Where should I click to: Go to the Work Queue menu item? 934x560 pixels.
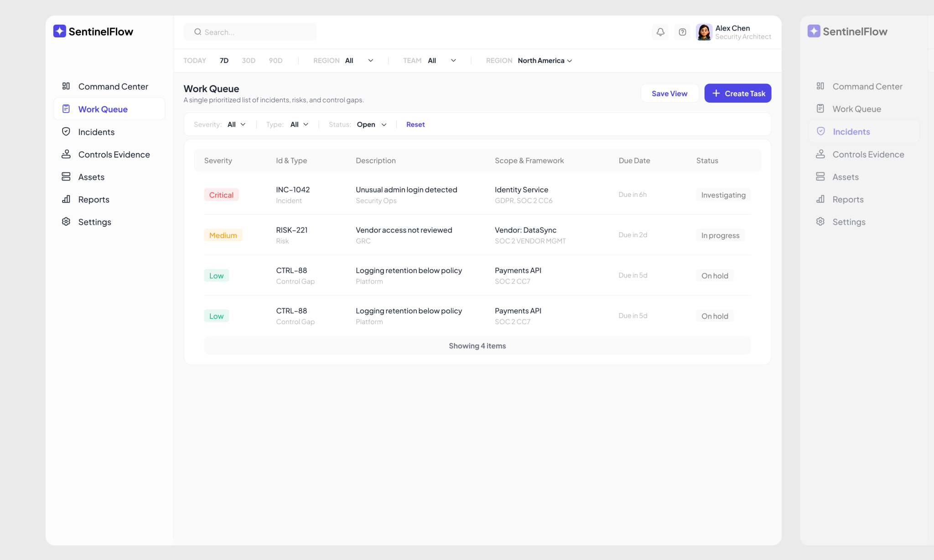click(103, 109)
